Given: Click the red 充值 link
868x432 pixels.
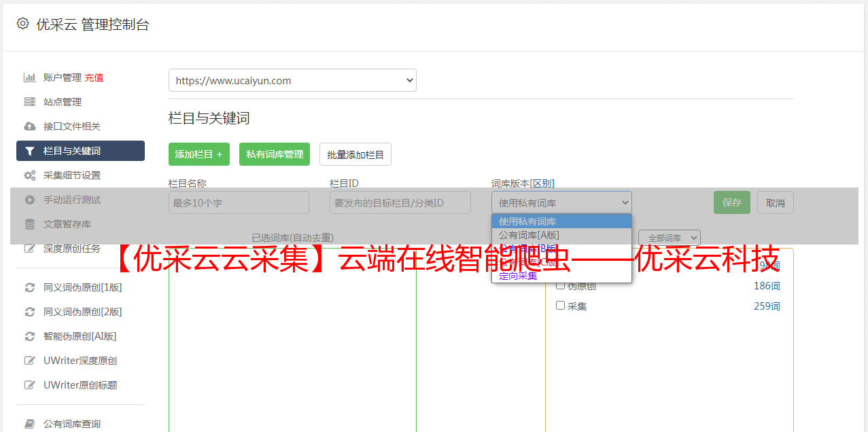Looking at the screenshot, I should 94,77.
